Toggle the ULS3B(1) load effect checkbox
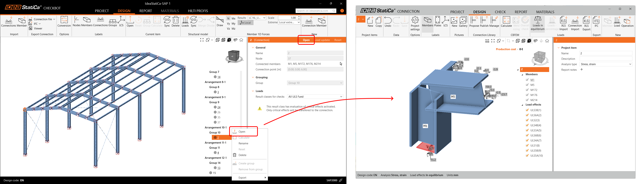 [527, 110]
